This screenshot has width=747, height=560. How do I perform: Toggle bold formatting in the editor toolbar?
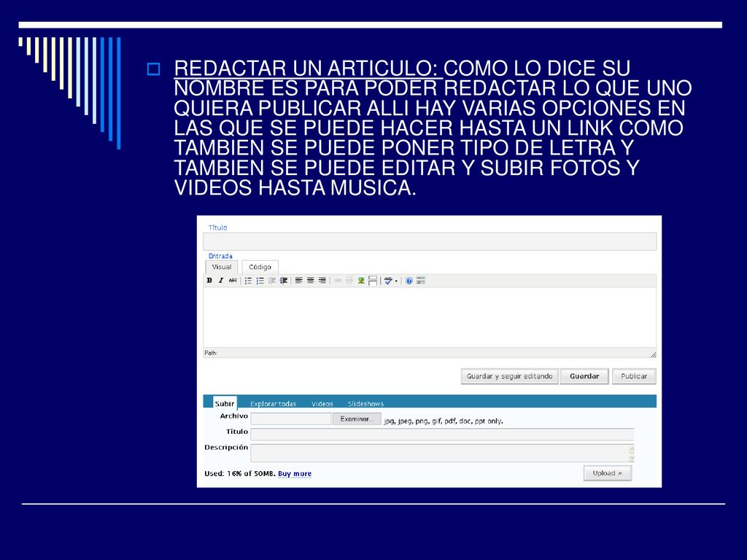click(209, 281)
